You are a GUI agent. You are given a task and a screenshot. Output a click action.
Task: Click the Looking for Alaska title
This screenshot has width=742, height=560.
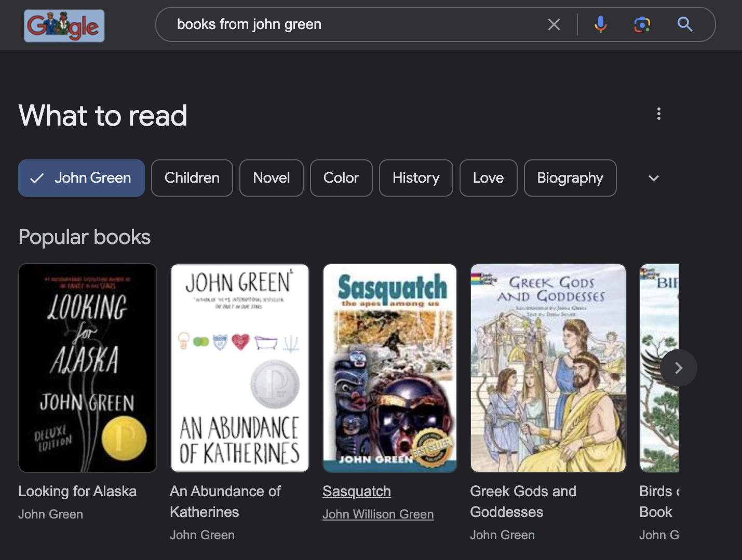(x=77, y=491)
